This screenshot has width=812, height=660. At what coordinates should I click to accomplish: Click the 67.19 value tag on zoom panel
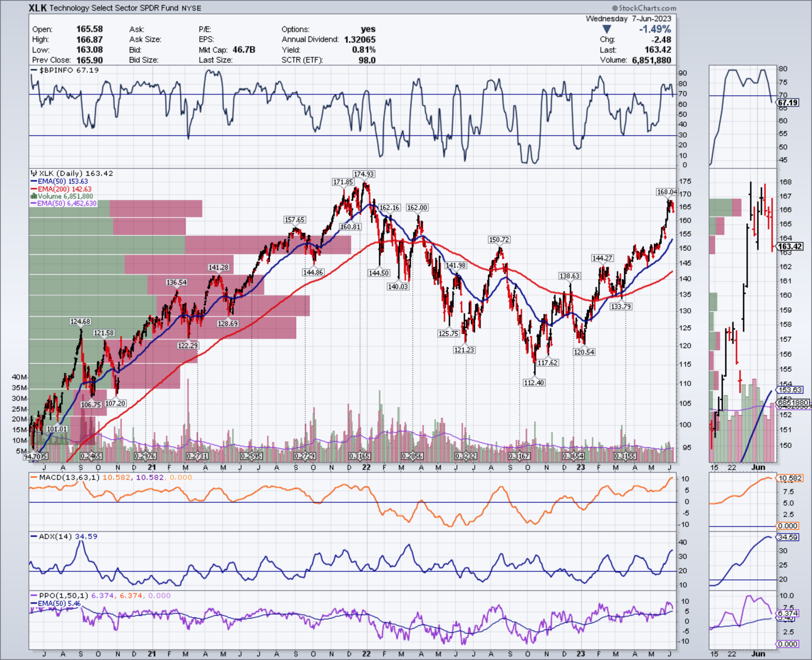tap(788, 103)
